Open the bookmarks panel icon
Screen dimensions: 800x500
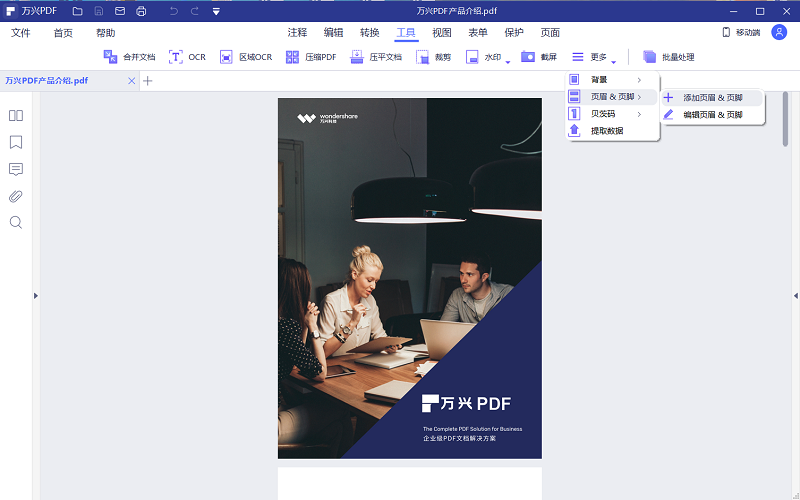click(16, 142)
